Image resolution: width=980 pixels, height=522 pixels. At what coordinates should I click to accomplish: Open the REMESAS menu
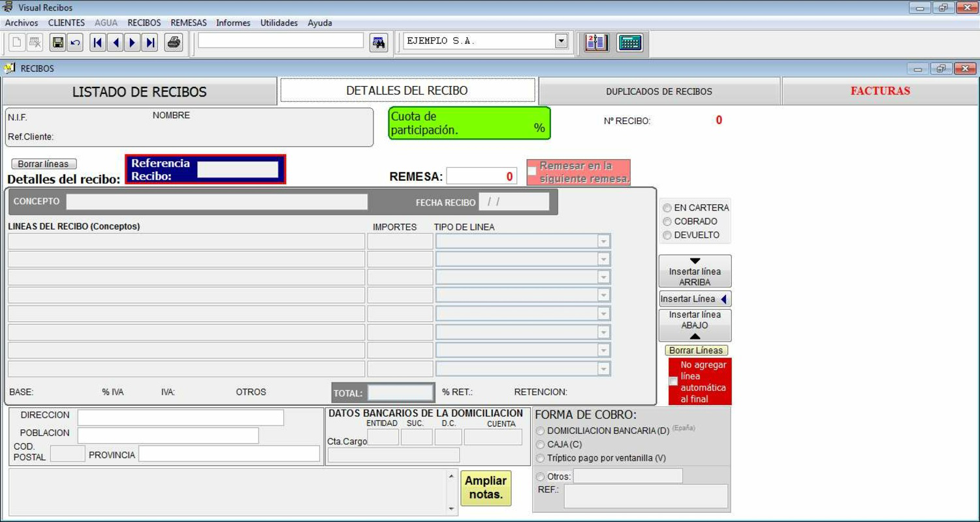coord(189,23)
